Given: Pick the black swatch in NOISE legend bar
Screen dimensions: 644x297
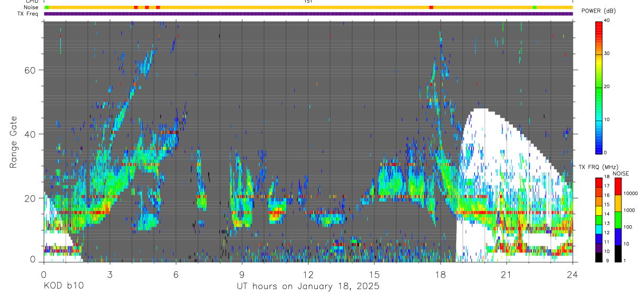Looking at the screenshot, I should tap(618, 254).
